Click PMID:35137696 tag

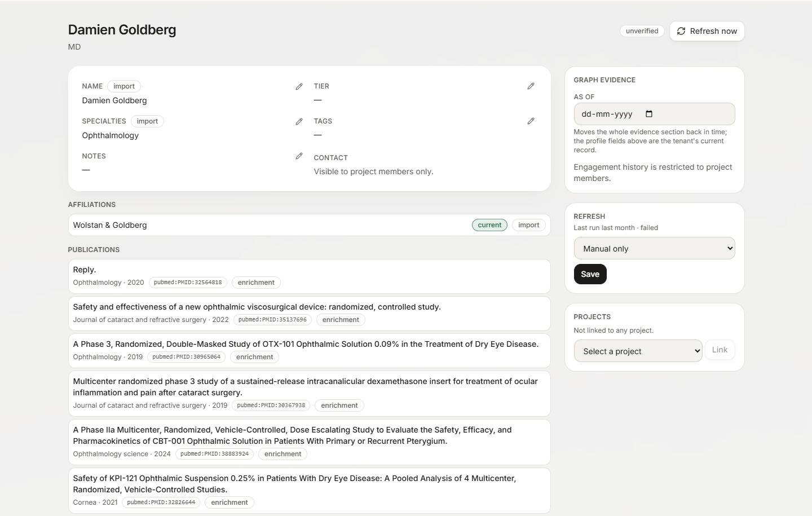tap(272, 320)
